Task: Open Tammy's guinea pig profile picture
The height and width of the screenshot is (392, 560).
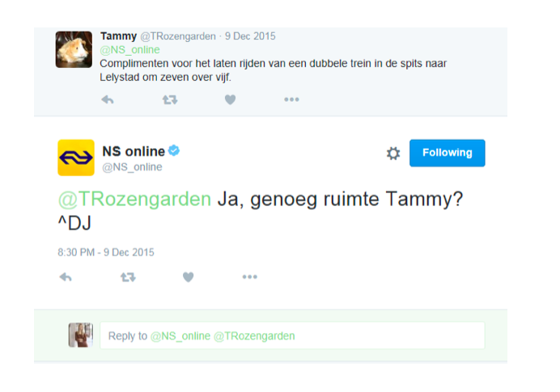Action: point(74,49)
